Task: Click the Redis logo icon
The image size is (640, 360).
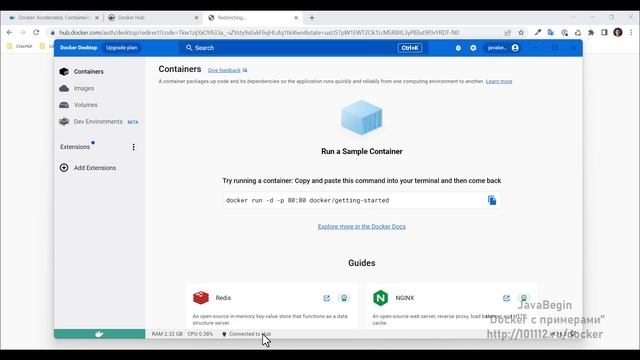Action: tap(201, 298)
